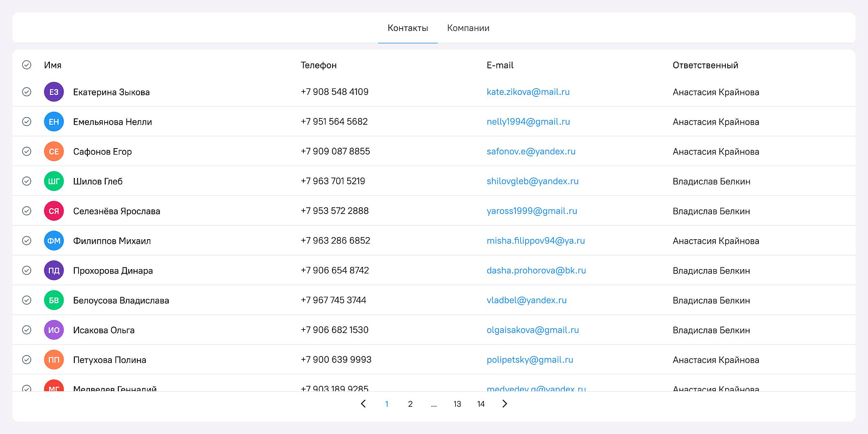Select the checkbox for Екатерина Зыкова

tap(27, 92)
